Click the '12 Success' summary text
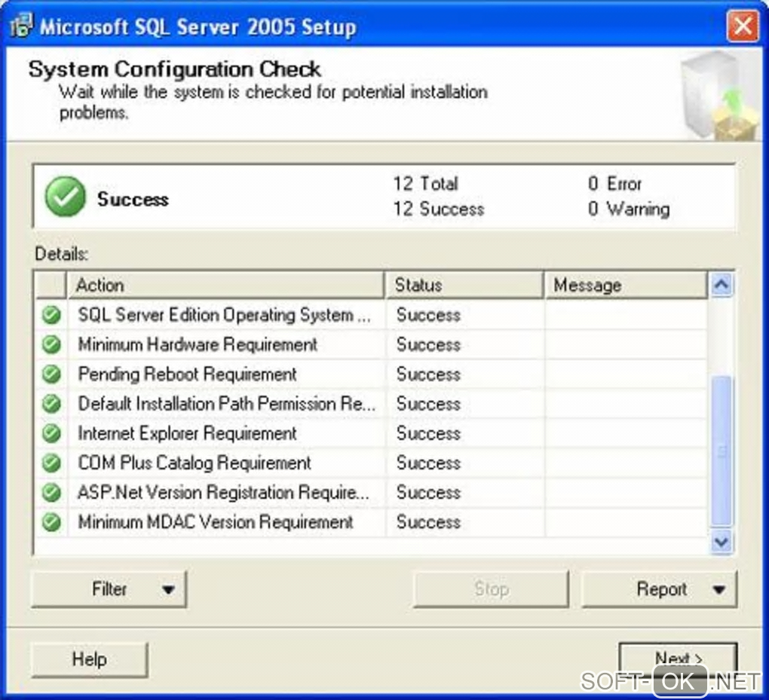Viewport: 769px width, 700px height. [x=439, y=209]
